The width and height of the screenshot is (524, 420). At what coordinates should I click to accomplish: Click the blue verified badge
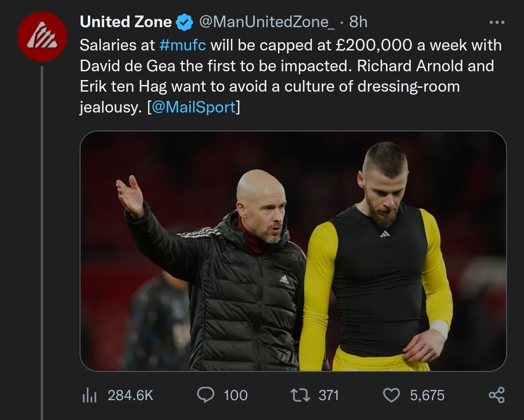pos(184,22)
